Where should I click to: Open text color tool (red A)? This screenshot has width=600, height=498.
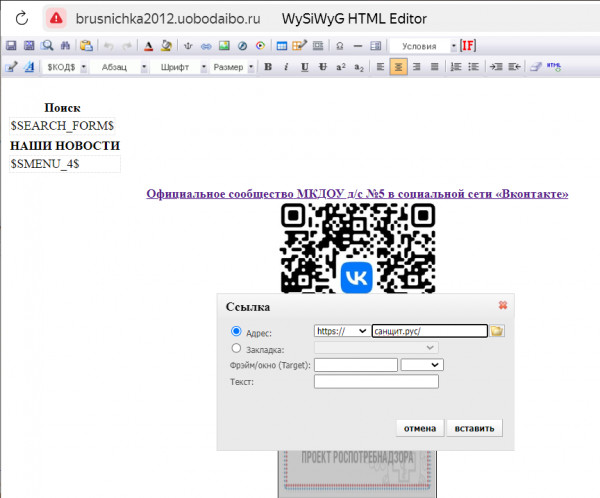click(x=148, y=46)
